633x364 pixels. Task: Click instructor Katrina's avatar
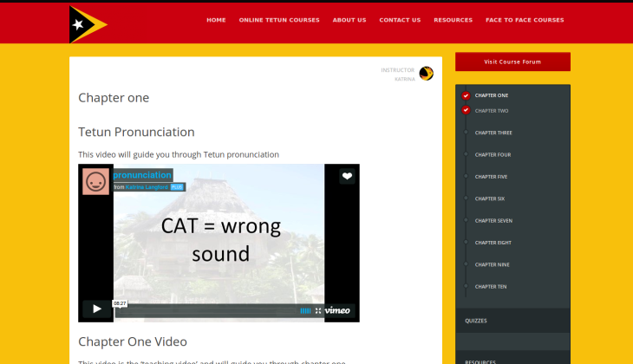point(427,74)
